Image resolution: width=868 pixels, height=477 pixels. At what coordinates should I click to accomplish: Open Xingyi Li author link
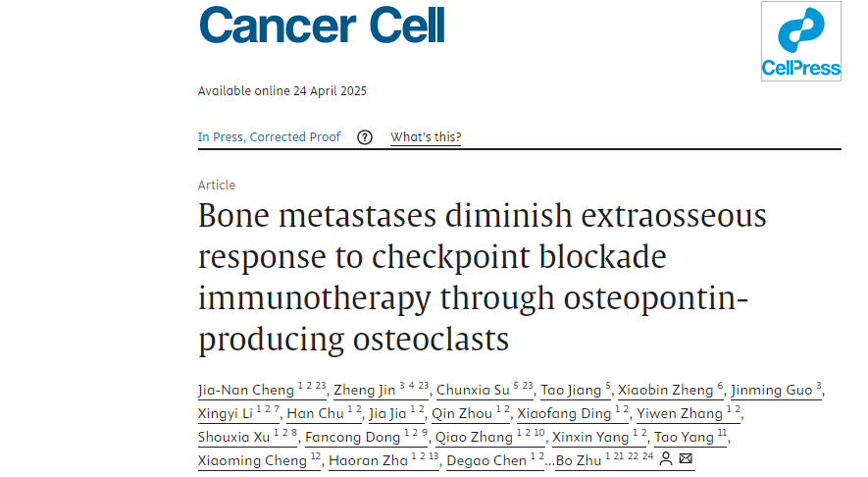pyautogui.click(x=225, y=414)
